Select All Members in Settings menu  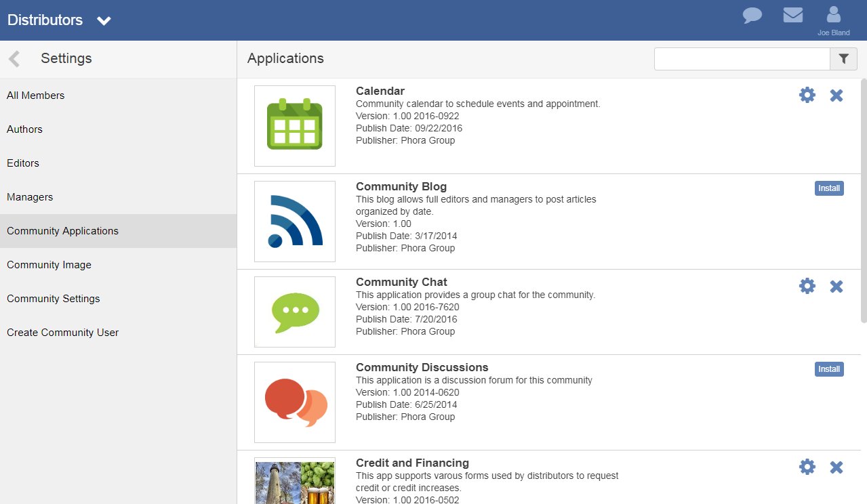click(x=119, y=96)
